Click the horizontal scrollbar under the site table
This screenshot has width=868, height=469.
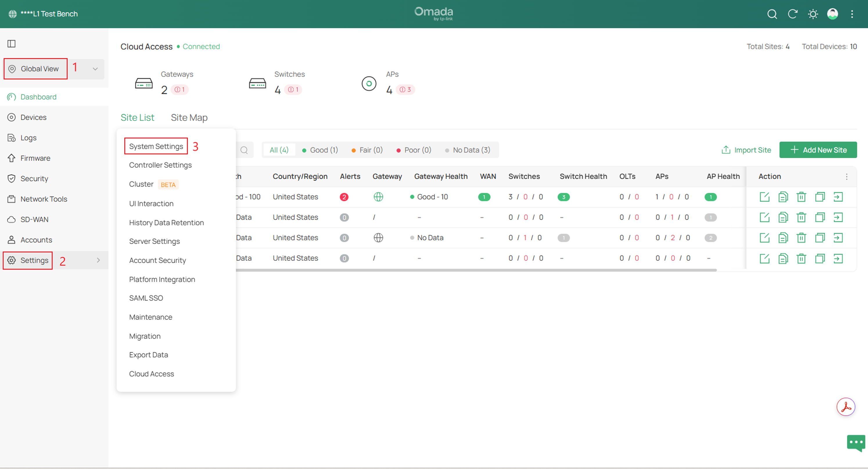pos(476,270)
